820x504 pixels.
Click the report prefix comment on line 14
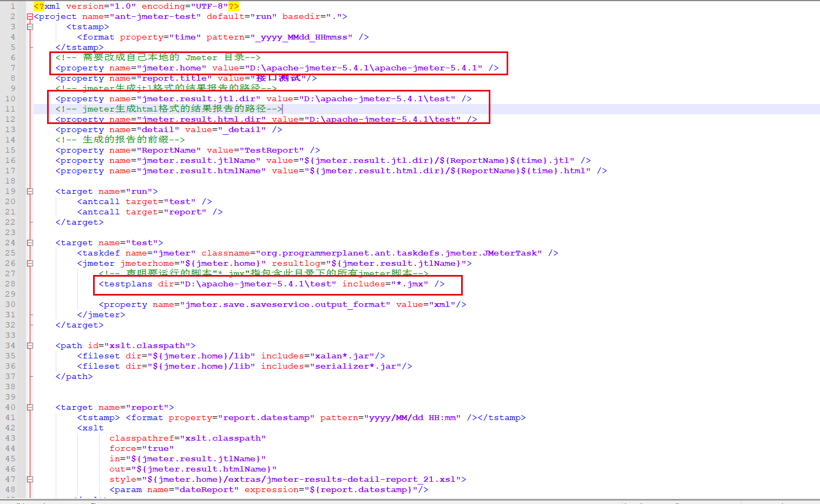(x=120, y=140)
